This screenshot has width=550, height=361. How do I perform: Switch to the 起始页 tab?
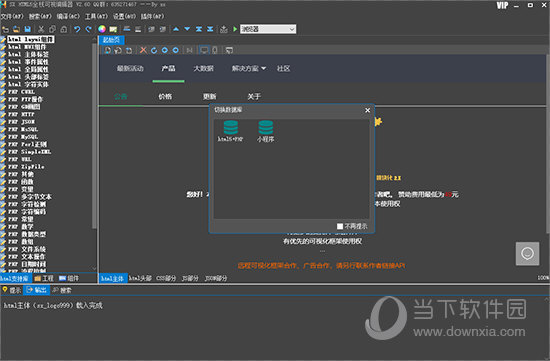click(111, 40)
